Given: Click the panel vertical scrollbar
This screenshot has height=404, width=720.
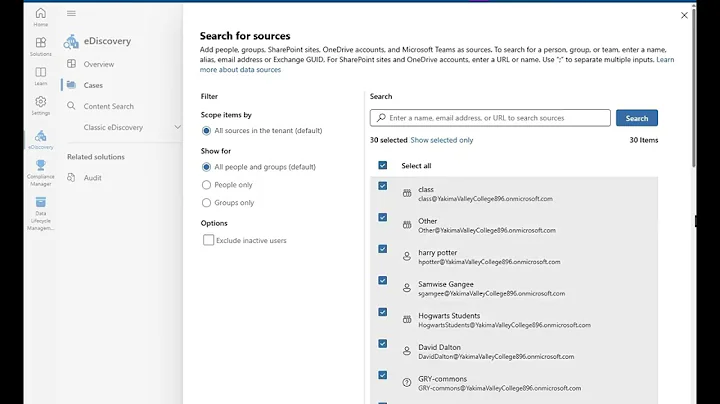Looking at the screenshot, I should [693, 87].
